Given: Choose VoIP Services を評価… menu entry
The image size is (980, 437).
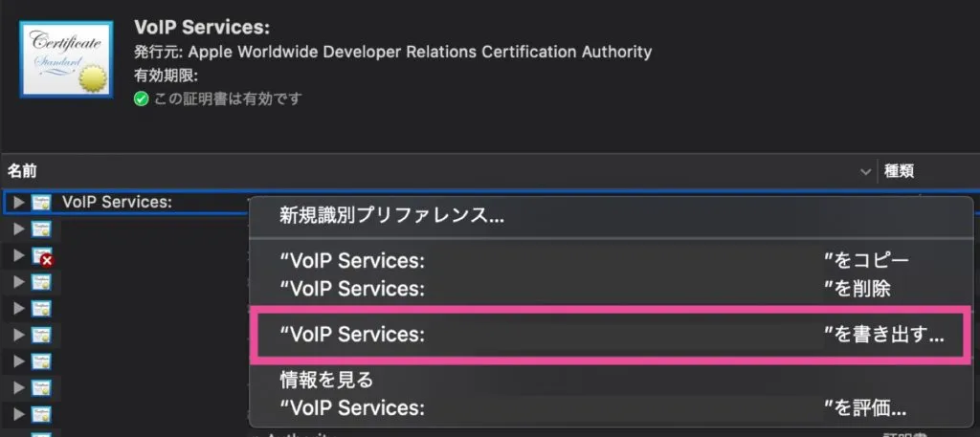Looking at the screenshot, I should coord(593,408).
